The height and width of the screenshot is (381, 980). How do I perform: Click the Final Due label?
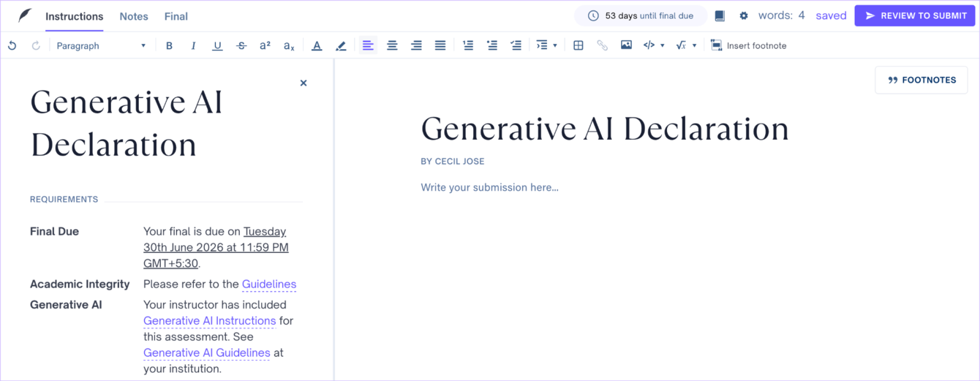pos(54,231)
